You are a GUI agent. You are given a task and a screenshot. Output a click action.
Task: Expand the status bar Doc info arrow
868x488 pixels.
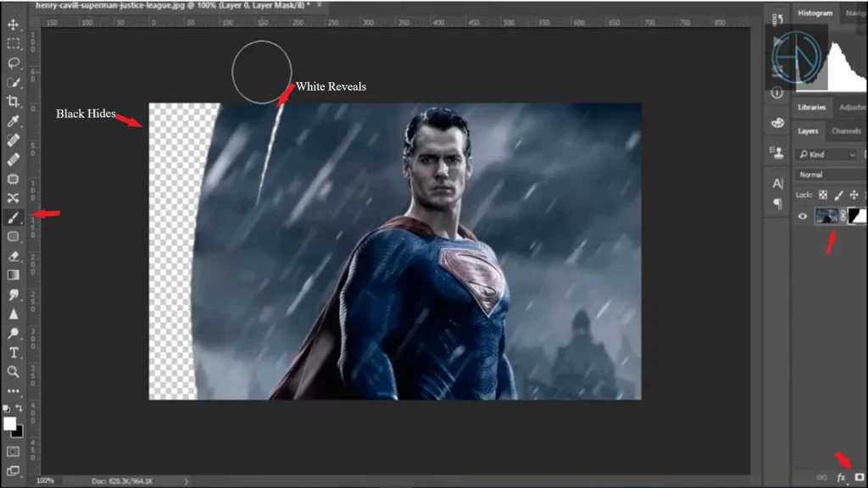(x=186, y=481)
